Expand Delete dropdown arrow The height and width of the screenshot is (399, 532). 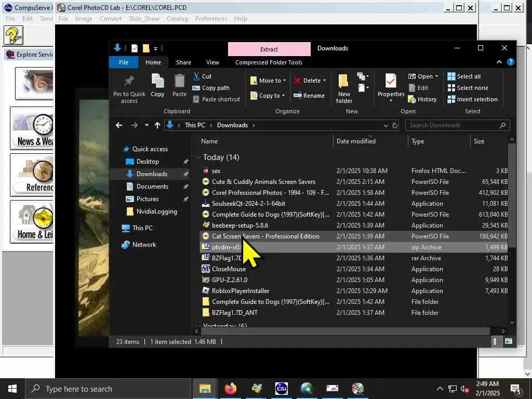pos(324,81)
